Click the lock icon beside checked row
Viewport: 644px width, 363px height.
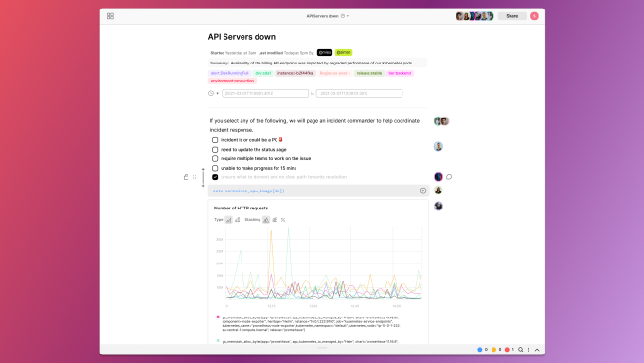[x=186, y=177]
